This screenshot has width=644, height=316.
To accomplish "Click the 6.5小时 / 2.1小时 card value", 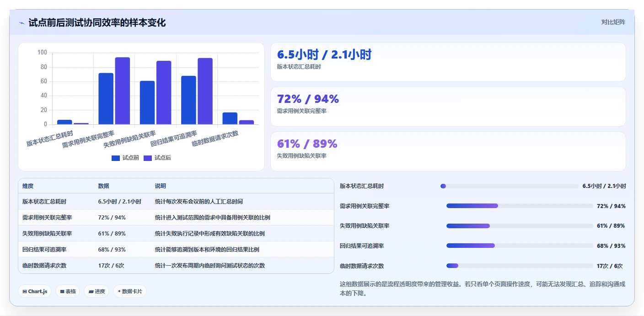I will point(324,55).
